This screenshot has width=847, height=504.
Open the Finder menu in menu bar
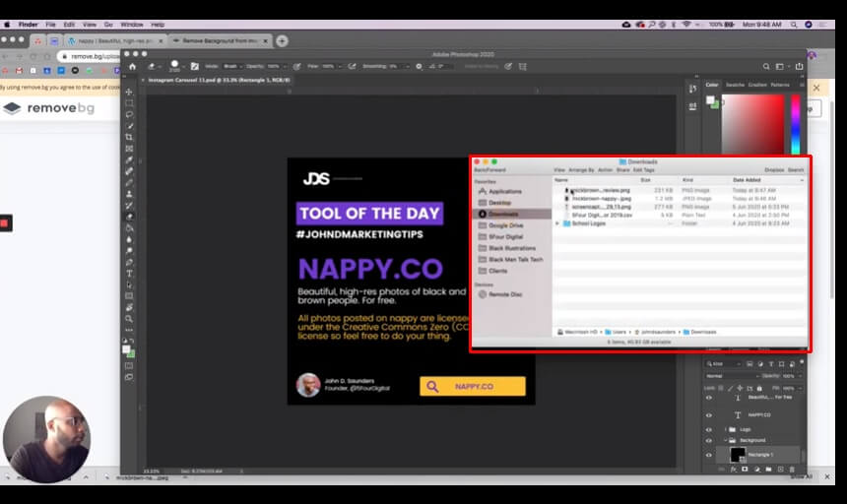29,25
